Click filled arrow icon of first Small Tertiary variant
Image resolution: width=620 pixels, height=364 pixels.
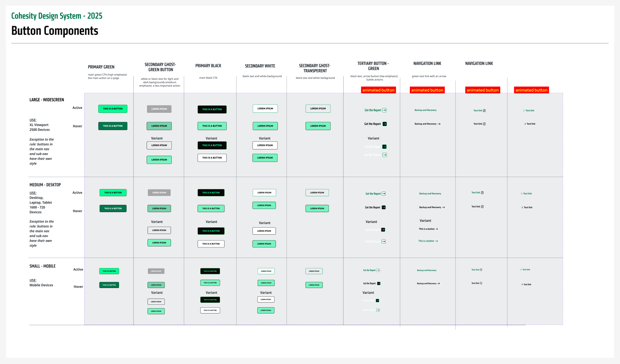point(378,300)
